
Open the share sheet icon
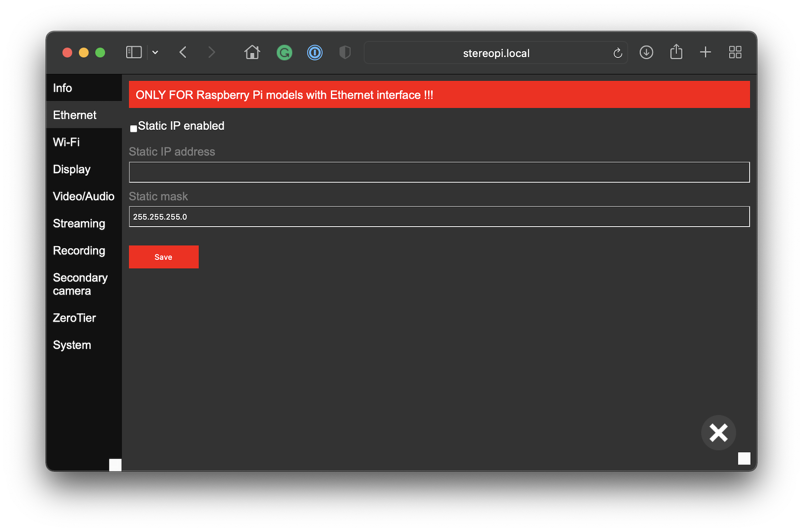(676, 52)
